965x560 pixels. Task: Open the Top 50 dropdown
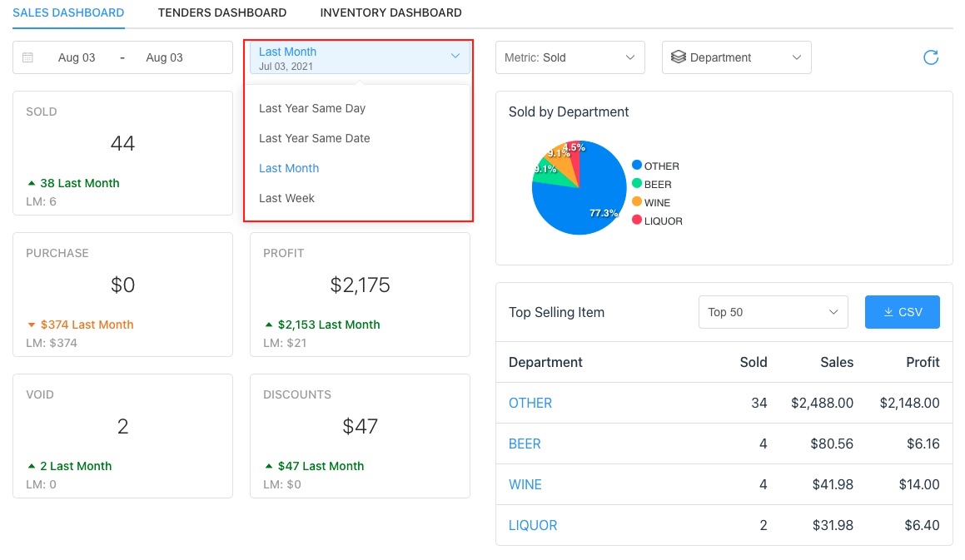click(772, 312)
